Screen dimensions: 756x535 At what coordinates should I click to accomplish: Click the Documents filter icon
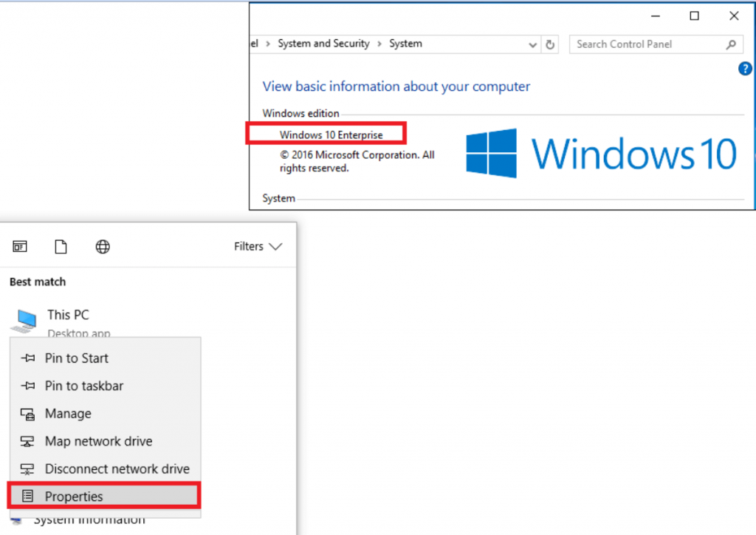61,246
